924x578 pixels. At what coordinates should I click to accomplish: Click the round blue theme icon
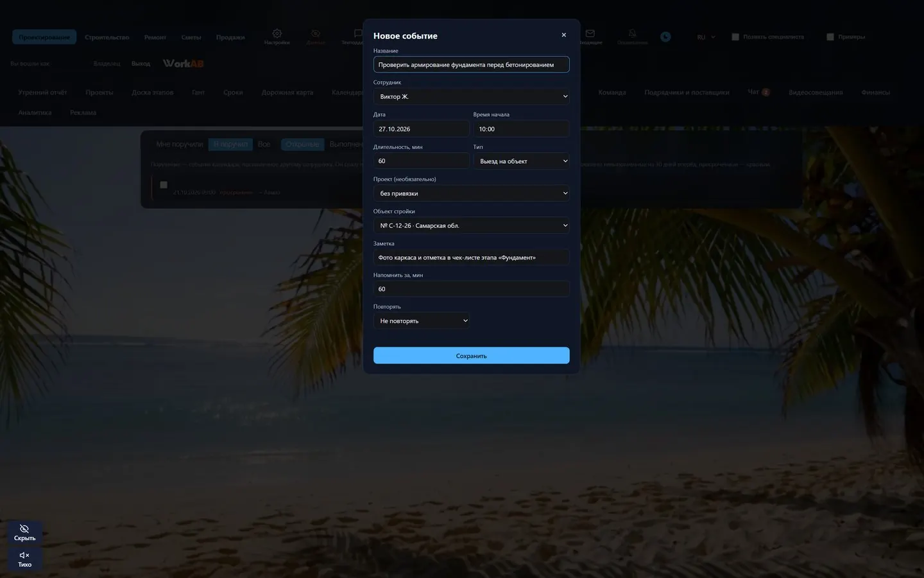coord(665,37)
